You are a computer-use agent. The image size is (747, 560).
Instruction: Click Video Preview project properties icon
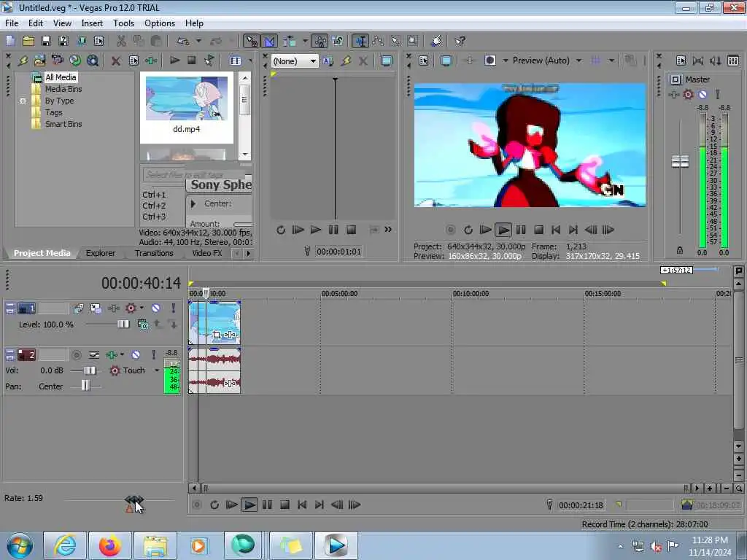424,61
